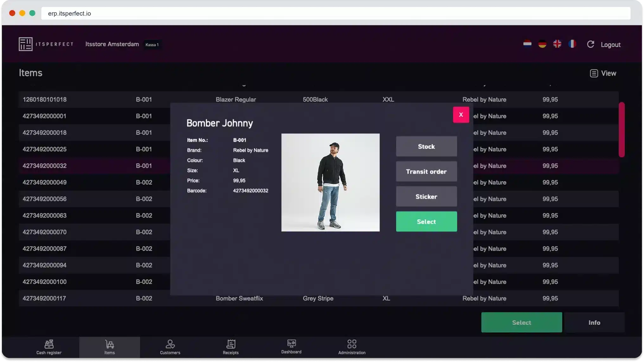This screenshot has width=644, height=362.
Task: Open the Customers tab
Action: tap(170, 347)
